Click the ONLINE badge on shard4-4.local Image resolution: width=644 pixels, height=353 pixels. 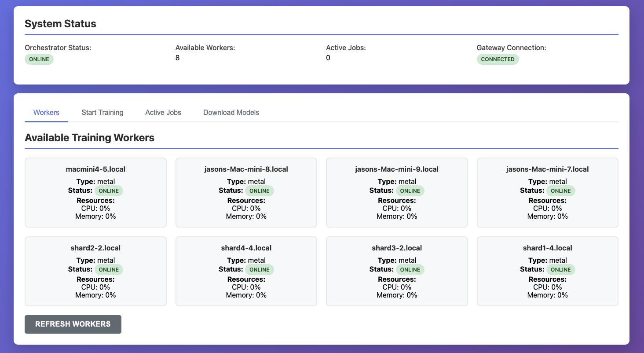pyautogui.click(x=260, y=269)
